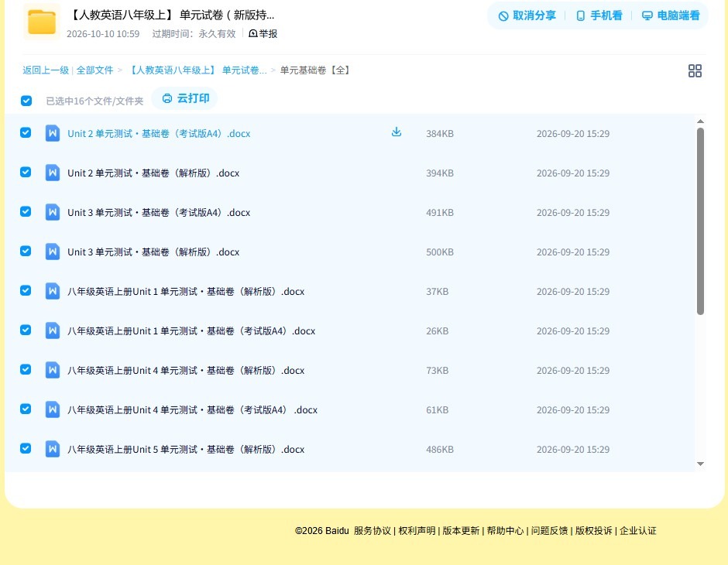Screen dimensions: 728x565
Task: Open 八年级英语上册Unit 4 解析版 file name
Action: pyautogui.click(x=186, y=370)
